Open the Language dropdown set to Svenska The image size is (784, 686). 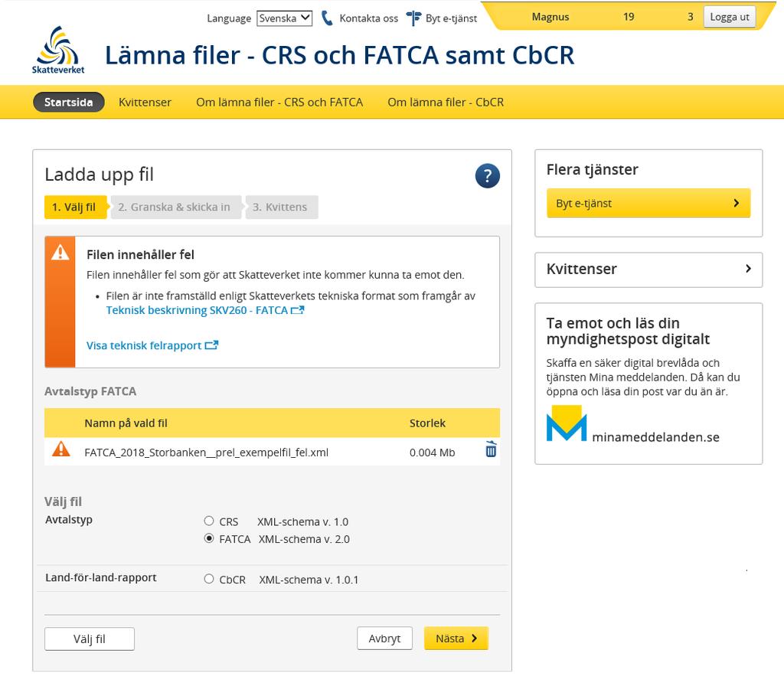point(285,18)
